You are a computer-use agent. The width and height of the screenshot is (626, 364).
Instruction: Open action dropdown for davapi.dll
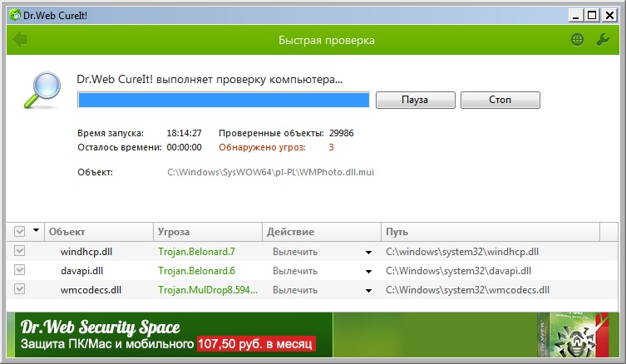click(368, 272)
